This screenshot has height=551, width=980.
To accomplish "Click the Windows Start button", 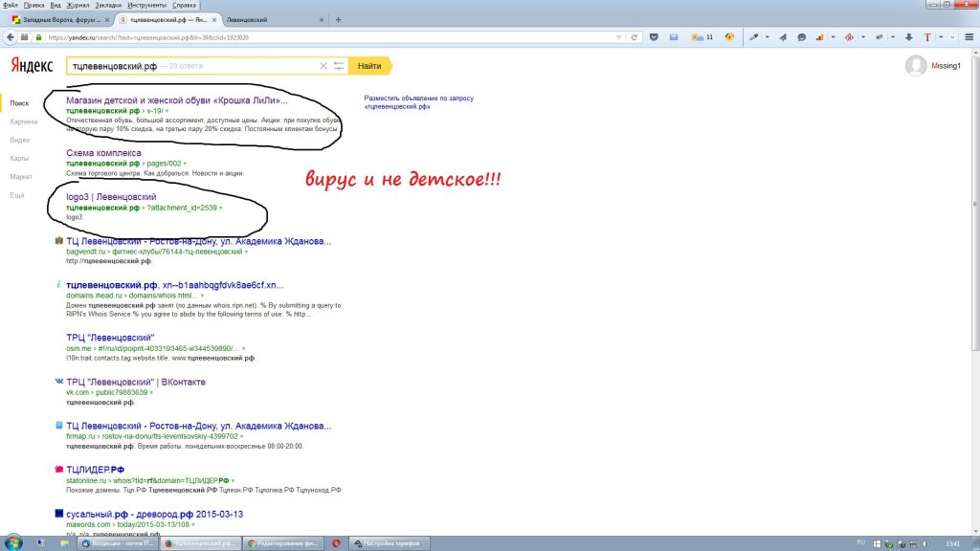I will [x=13, y=543].
